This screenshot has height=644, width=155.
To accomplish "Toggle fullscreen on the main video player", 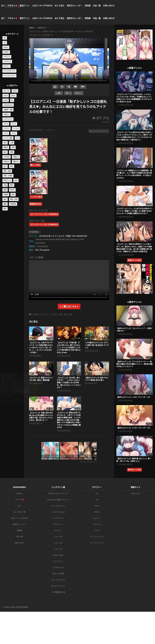I will tap(100, 78).
